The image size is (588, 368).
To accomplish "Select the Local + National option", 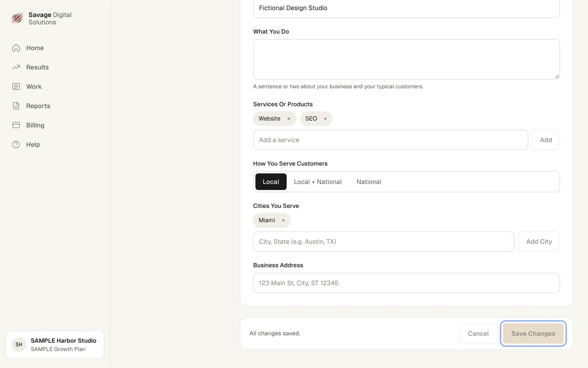I will click(318, 182).
